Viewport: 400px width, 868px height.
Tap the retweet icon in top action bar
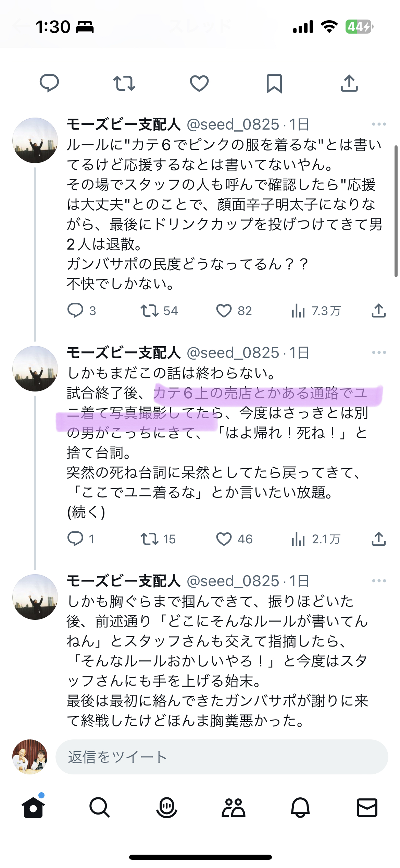(x=124, y=83)
